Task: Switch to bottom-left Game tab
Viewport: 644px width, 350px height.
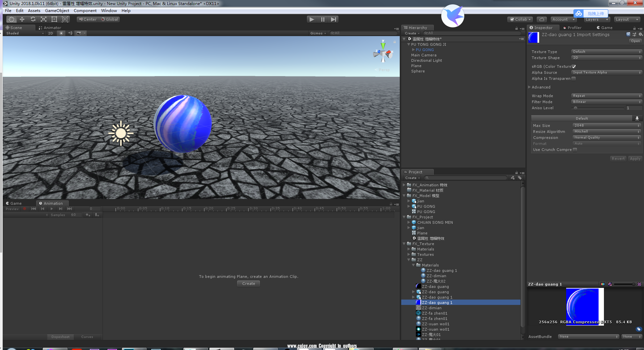Action: pyautogui.click(x=14, y=203)
